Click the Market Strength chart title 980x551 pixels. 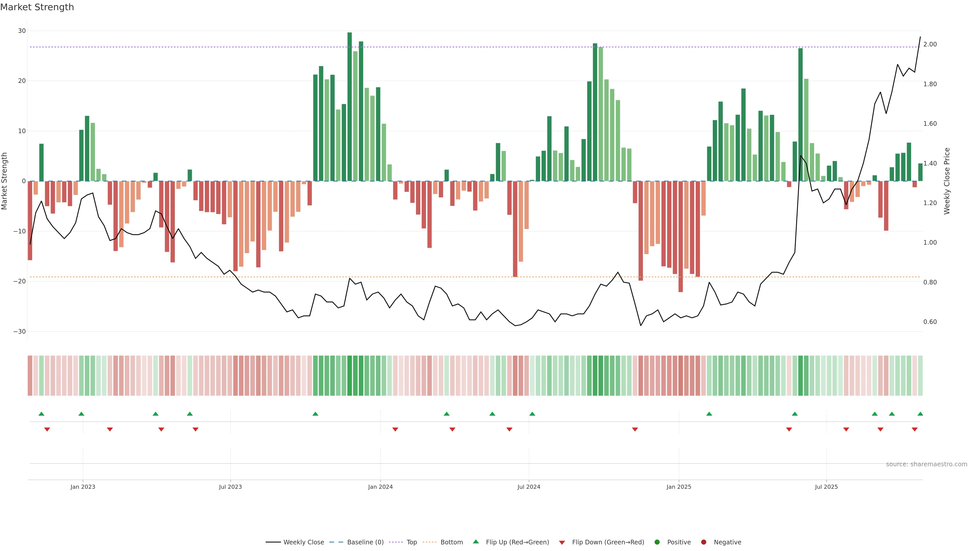37,7
